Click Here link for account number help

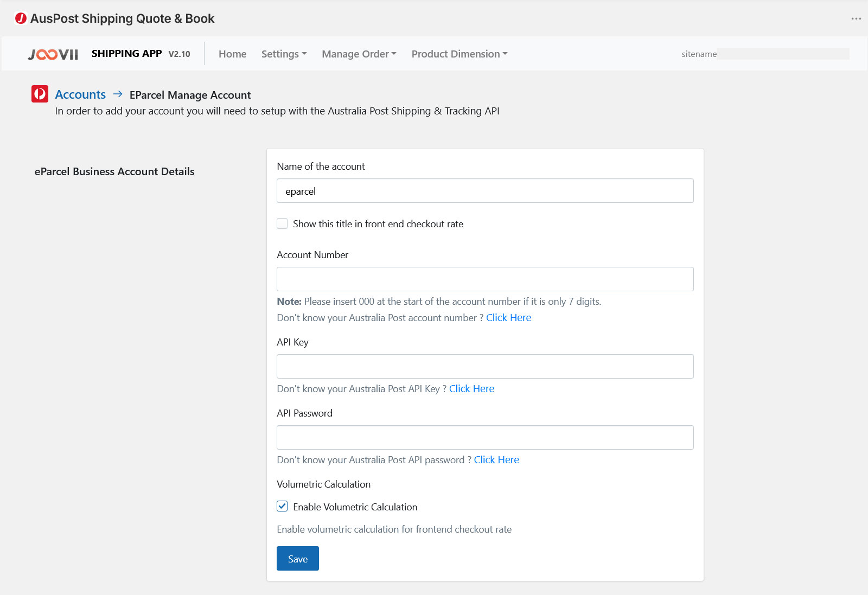pos(508,318)
